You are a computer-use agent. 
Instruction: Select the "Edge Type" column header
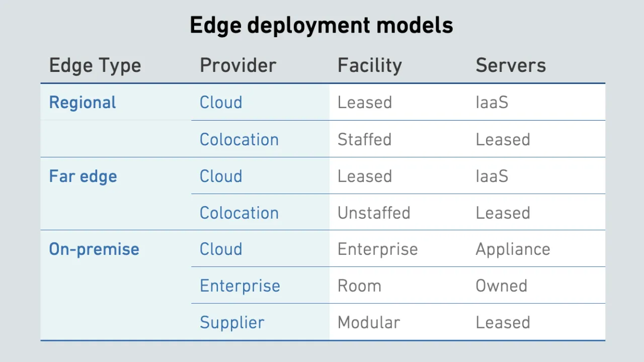(95, 65)
